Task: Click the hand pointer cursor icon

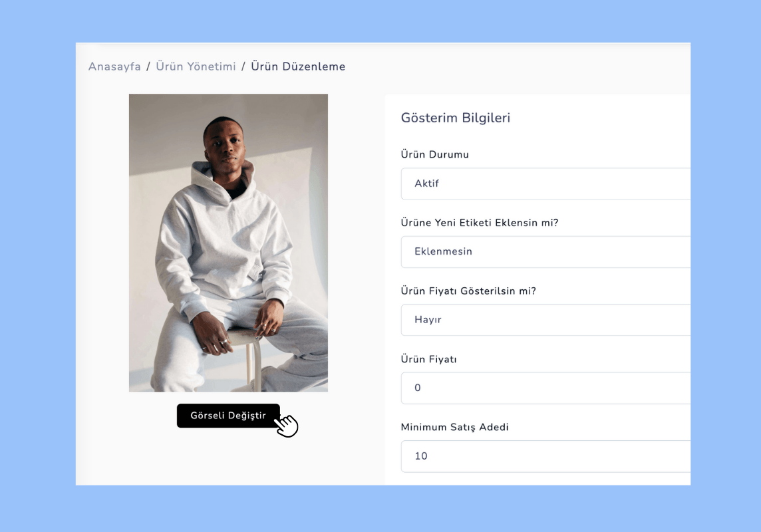Action: click(x=286, y=426)
